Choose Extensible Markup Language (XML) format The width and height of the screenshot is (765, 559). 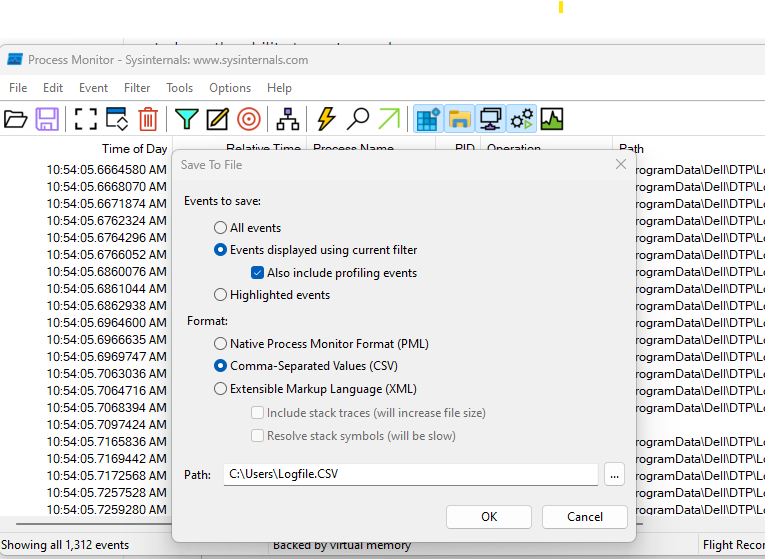click(x=221, y=389)
